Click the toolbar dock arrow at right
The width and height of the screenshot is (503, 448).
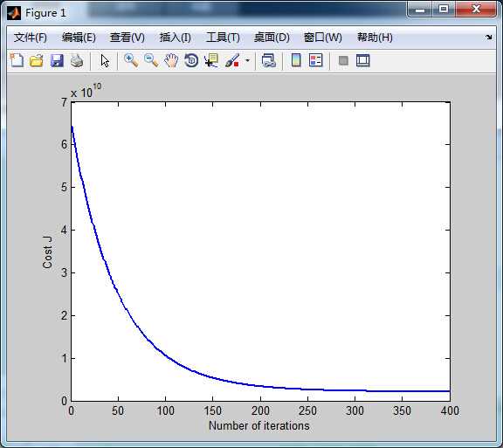[488, 38]
